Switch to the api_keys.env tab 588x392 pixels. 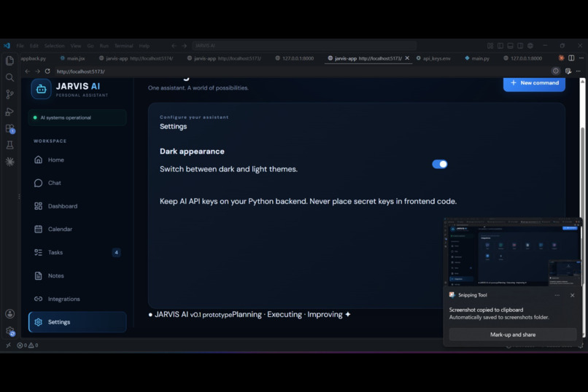pos(433,58)
